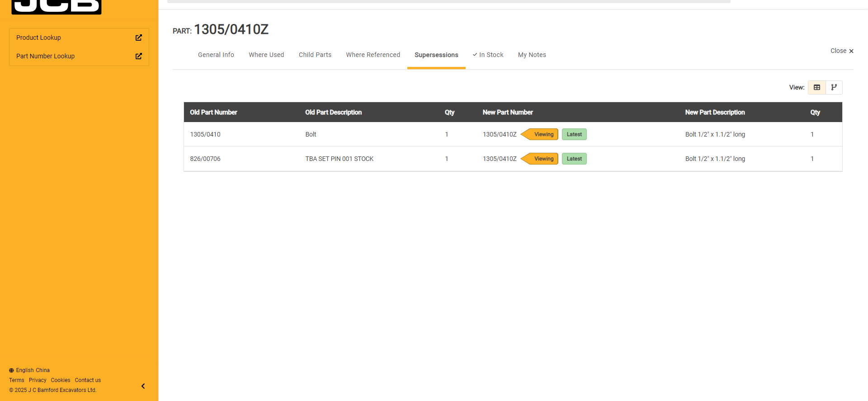Open the Child Parts tab
This screenshot has height=401, width=868.
coord(315,55)
